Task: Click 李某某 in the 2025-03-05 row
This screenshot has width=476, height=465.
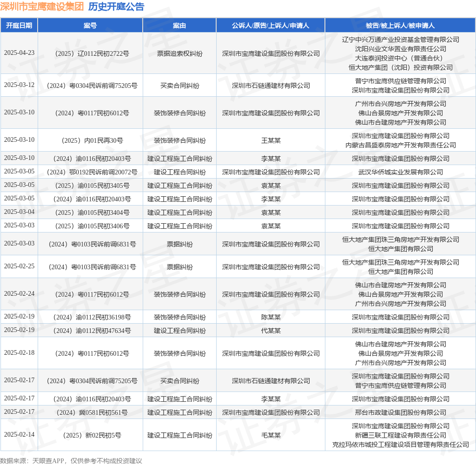Action: tap(271, 199)
